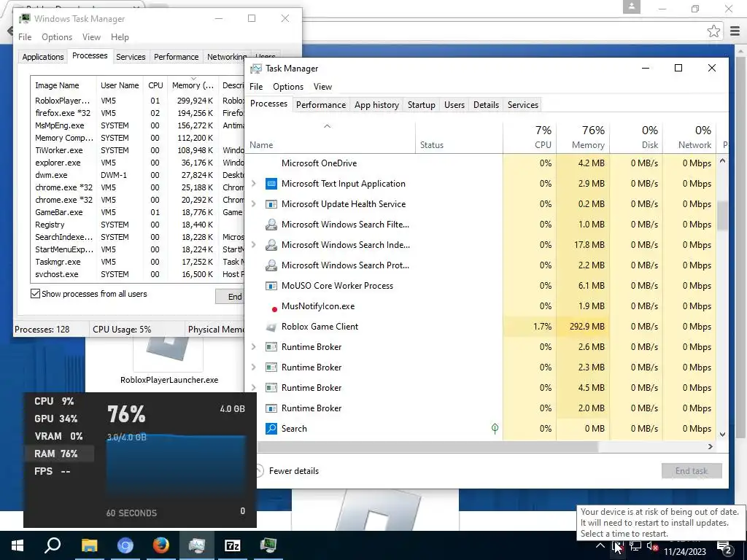Open the App history tab
This screenshot has height=560, width=747.
(376, 105)
